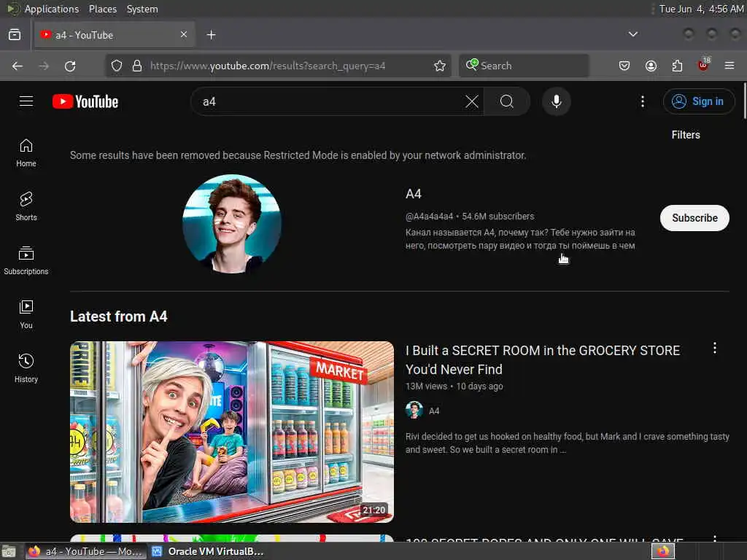
Task: Click the Russian A4 channel description text
Action: [519, 239]
